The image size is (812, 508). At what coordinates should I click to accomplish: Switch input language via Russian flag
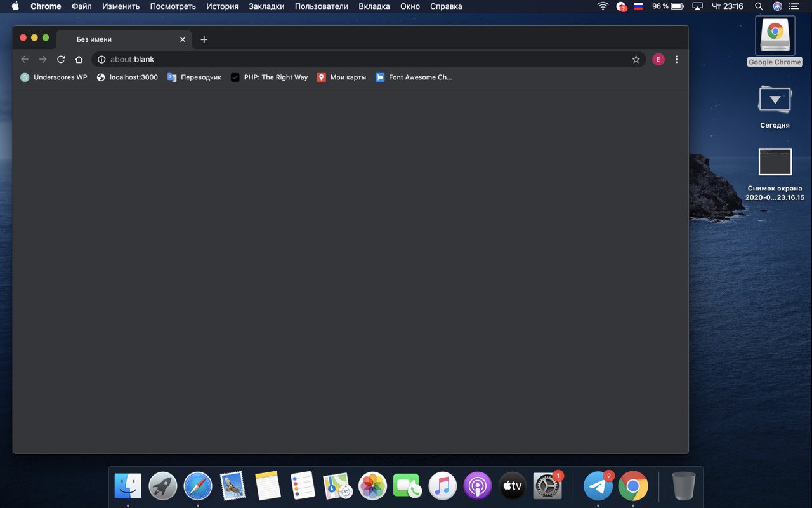pyautogui.click(x=639, y=6)
